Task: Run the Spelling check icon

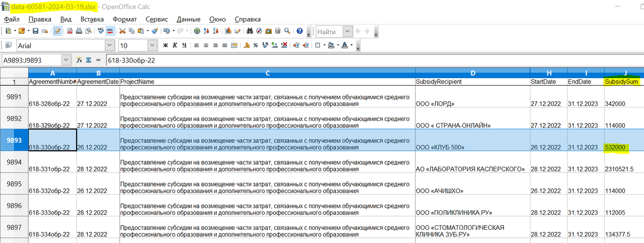Action: point(101,31)
